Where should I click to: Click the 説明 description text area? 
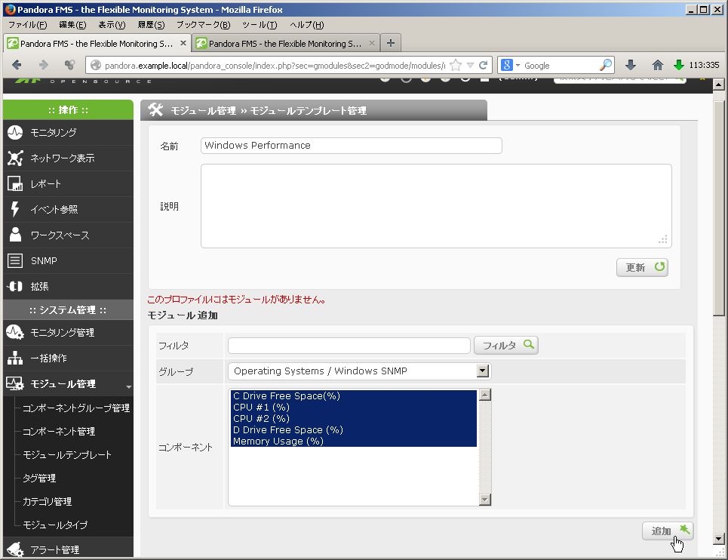pos(436,206)
